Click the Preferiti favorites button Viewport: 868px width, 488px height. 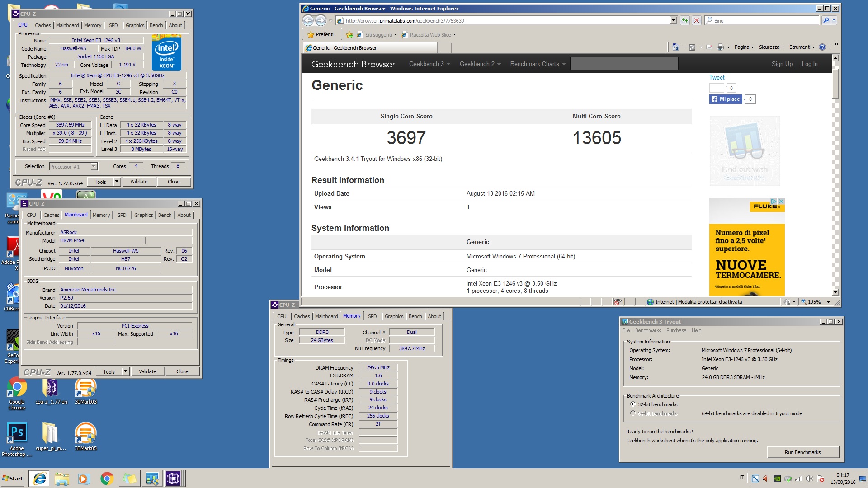point(320,35)
